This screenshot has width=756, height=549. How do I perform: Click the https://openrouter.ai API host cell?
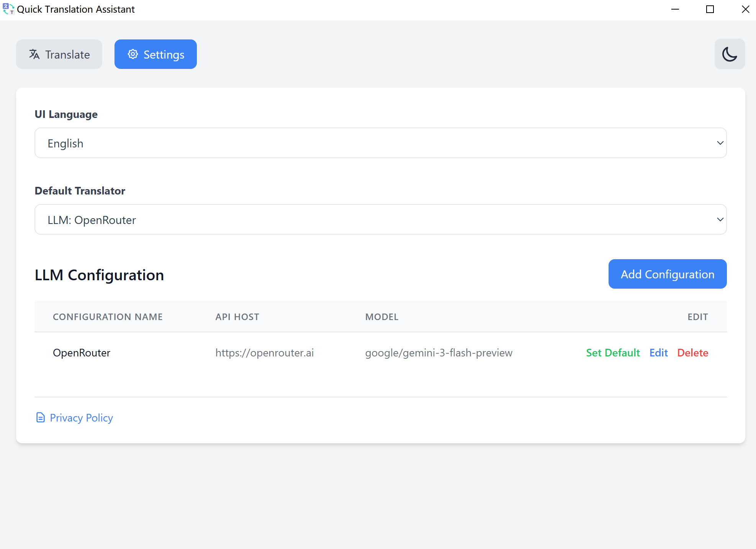click(264, 353)
